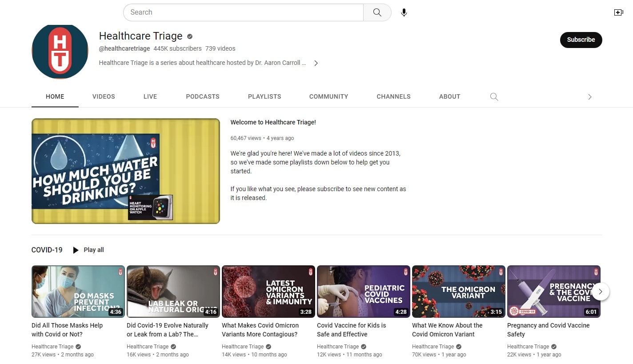Click the channel description text line
Image resolution: width=633 pixels, height=364 pixels.
tap(202, 63)
